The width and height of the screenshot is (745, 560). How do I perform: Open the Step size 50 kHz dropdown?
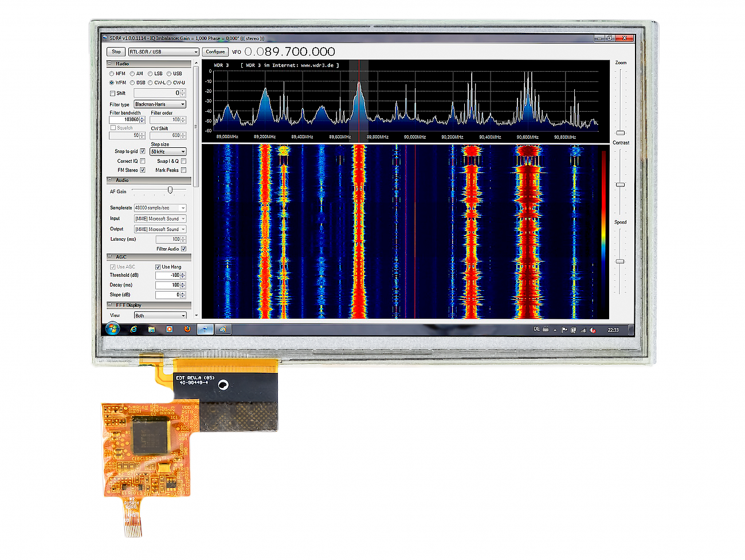[168, 152]
